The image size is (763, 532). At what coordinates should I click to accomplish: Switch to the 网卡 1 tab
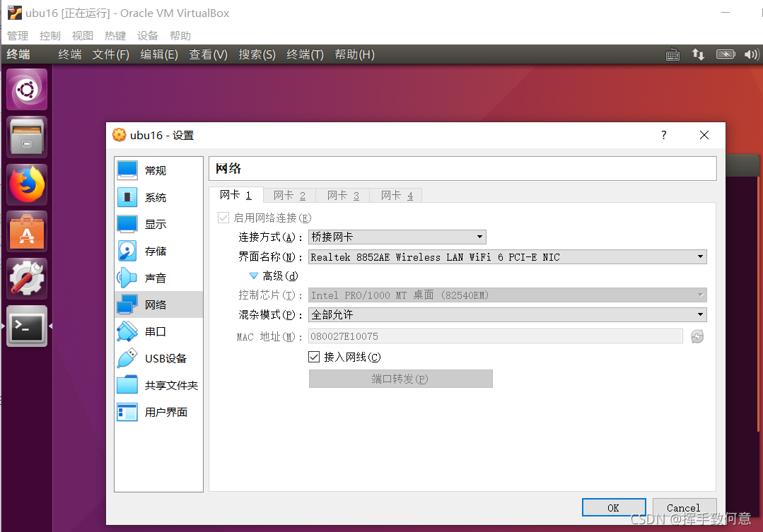(236, 195)
